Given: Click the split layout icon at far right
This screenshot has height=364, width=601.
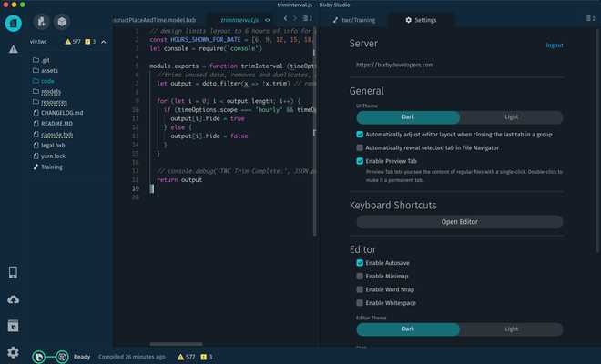Looking at the screenshot, I should tap(590, 18).
